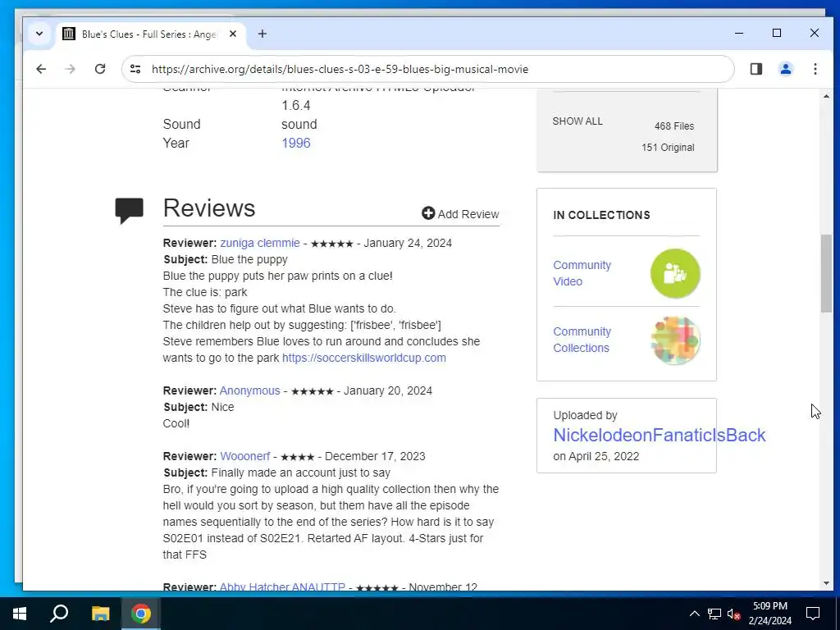
Task: Click SHOW ALL files link
Action: coord(577,121)
